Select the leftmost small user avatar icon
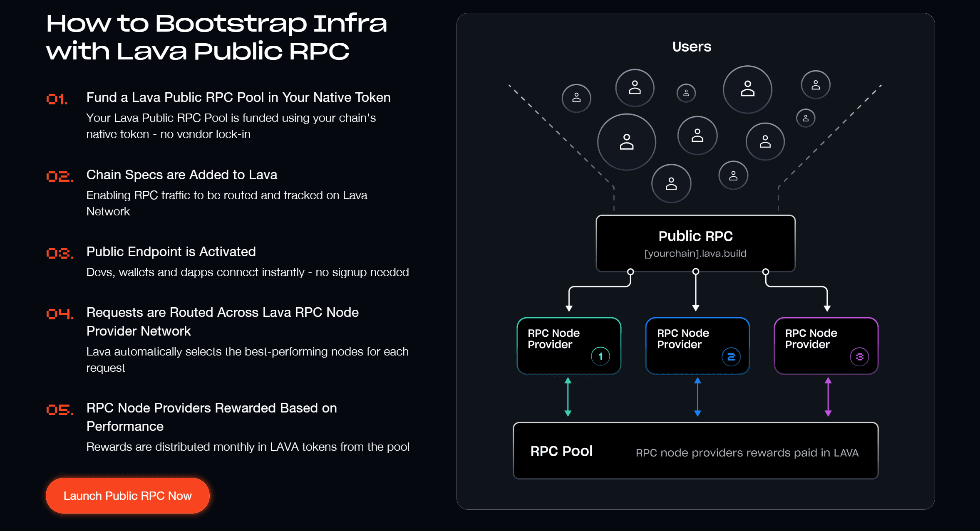This screenshot has height=531, width=980. [576, 98]
